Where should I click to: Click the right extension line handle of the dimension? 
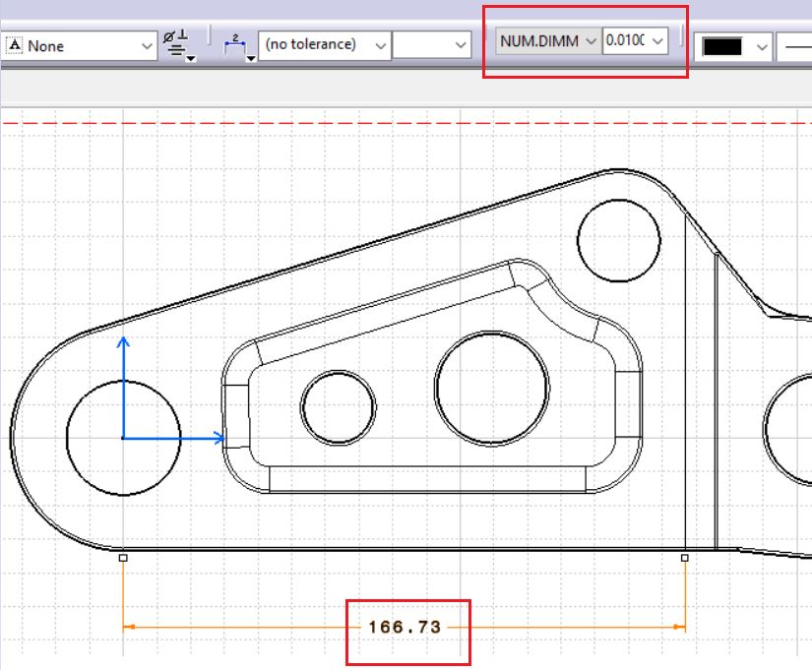(685, 558)
